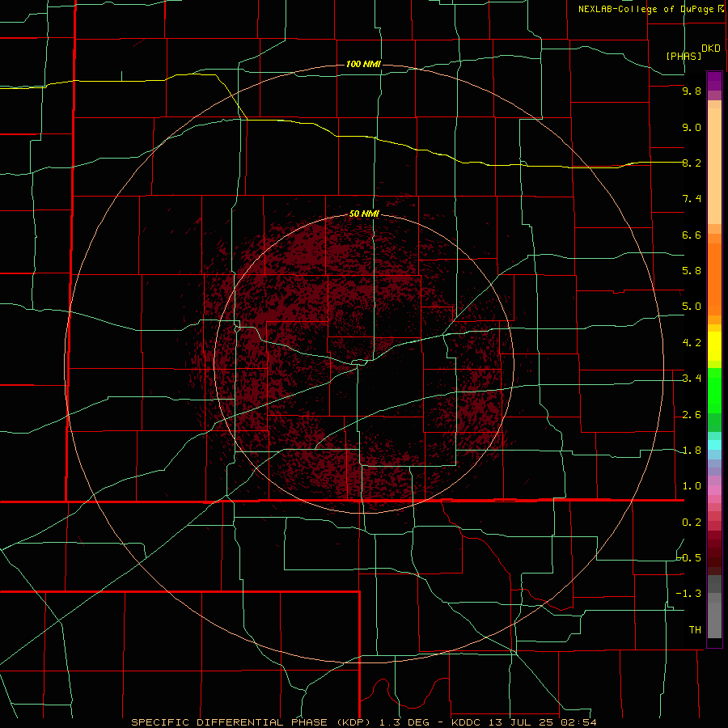Pick the orange band beside 5.8
The image size is (728, 728).
[x=714, y=280]
